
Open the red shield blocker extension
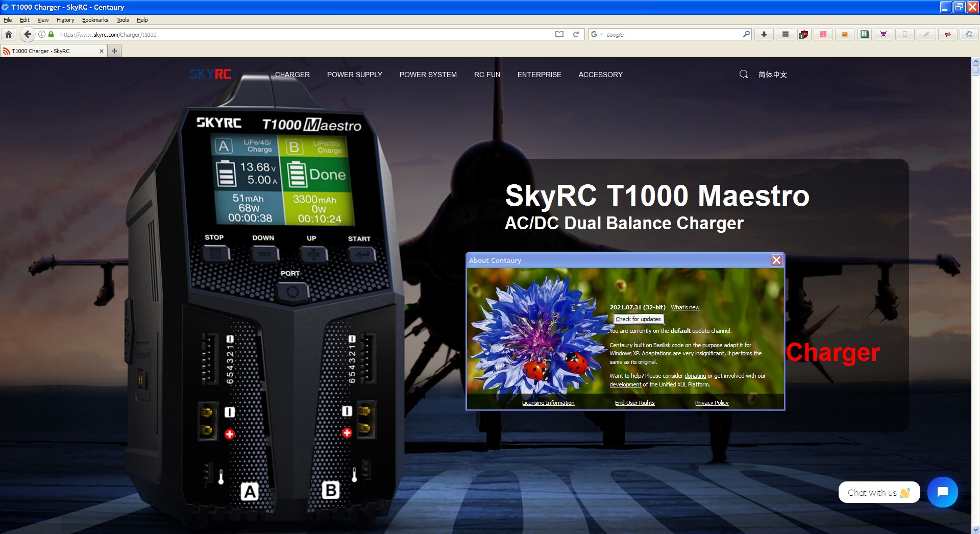(x=803, y=34)
